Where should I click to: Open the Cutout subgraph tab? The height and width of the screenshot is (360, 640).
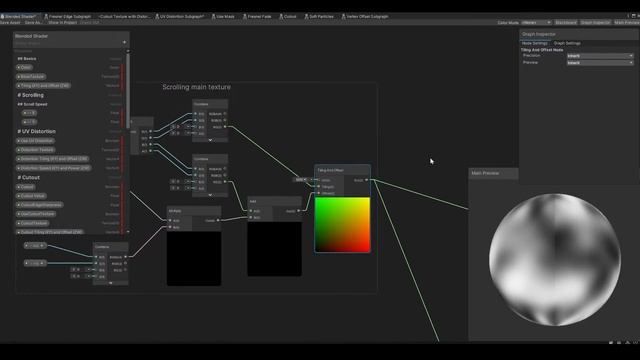pos(288,16)
